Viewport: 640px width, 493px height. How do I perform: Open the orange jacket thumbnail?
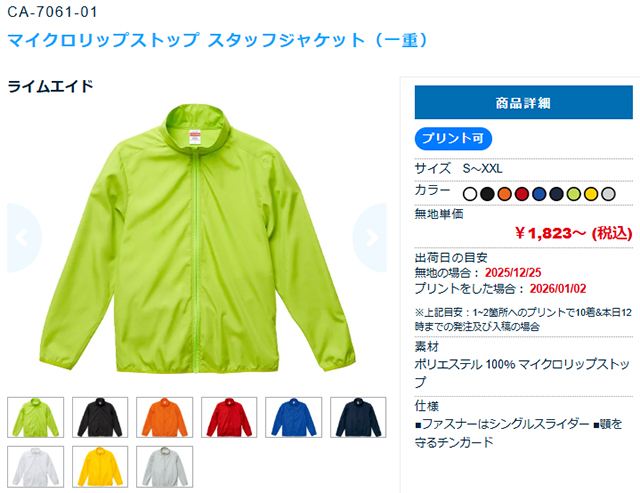click(164, 417)
